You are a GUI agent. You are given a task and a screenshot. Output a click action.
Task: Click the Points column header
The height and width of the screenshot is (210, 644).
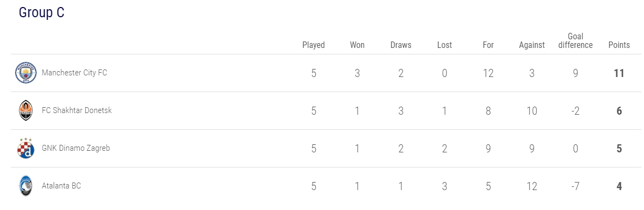tap(619, 45)
